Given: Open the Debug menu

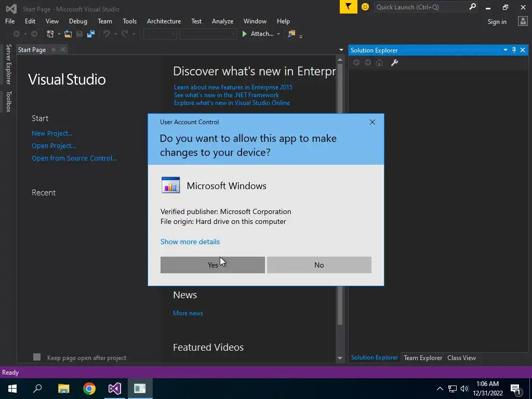Looking at the screenshot, I should coord(78,21).
